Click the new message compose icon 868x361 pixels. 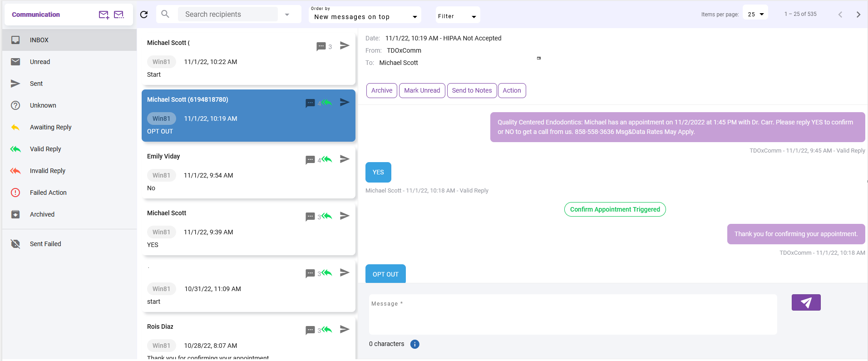[104, 15]
